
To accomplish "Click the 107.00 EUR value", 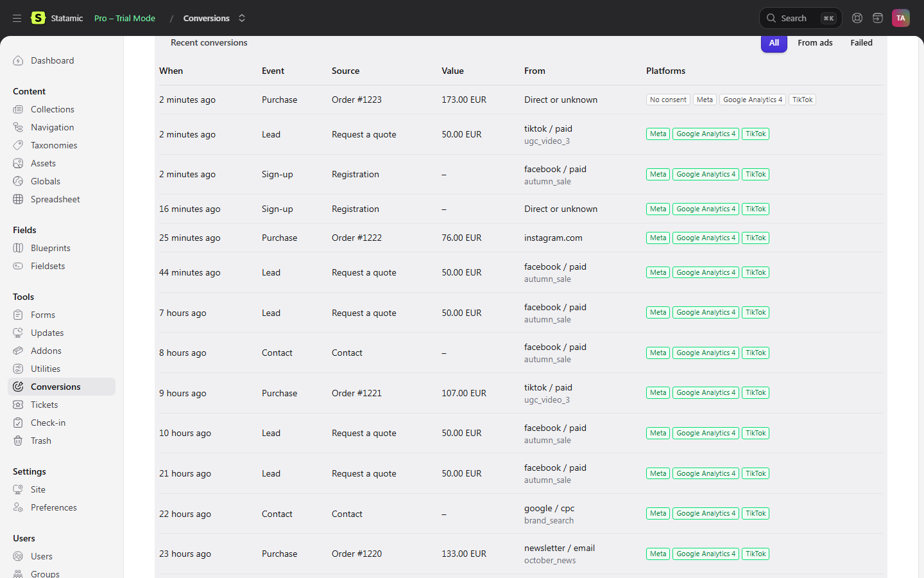I will 464,393.
